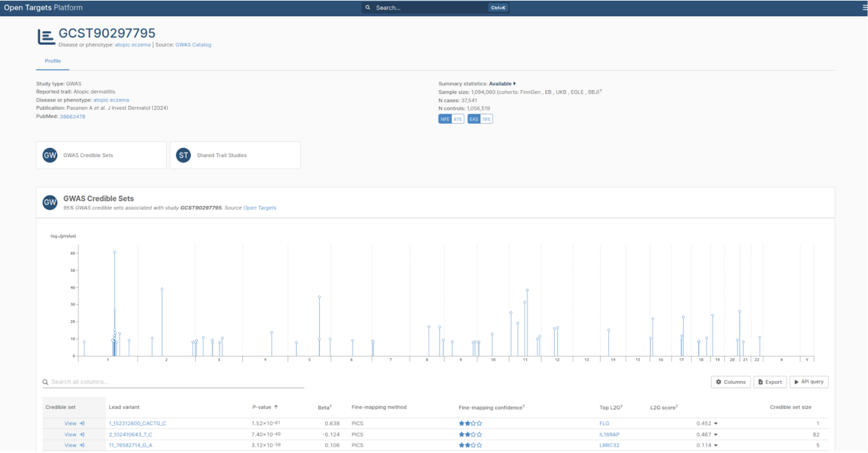Click the GW icon in section header
Screen dimensions: 868x453
50,202
